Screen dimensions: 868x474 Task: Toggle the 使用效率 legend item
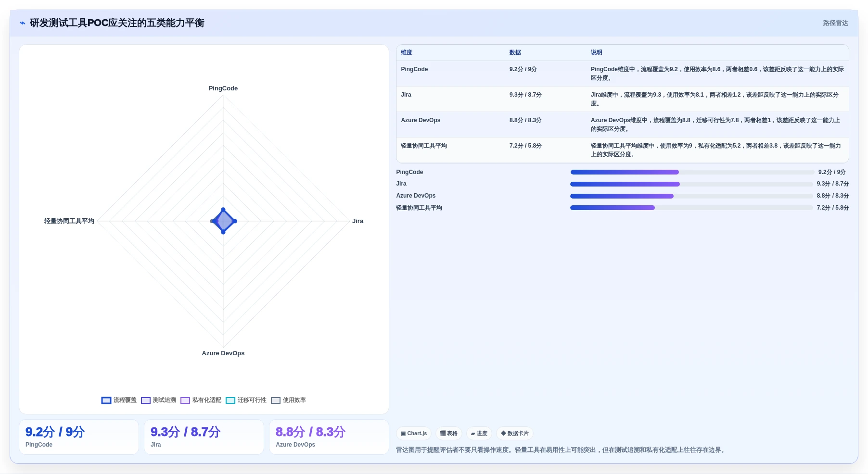click(x=288, y=400)
